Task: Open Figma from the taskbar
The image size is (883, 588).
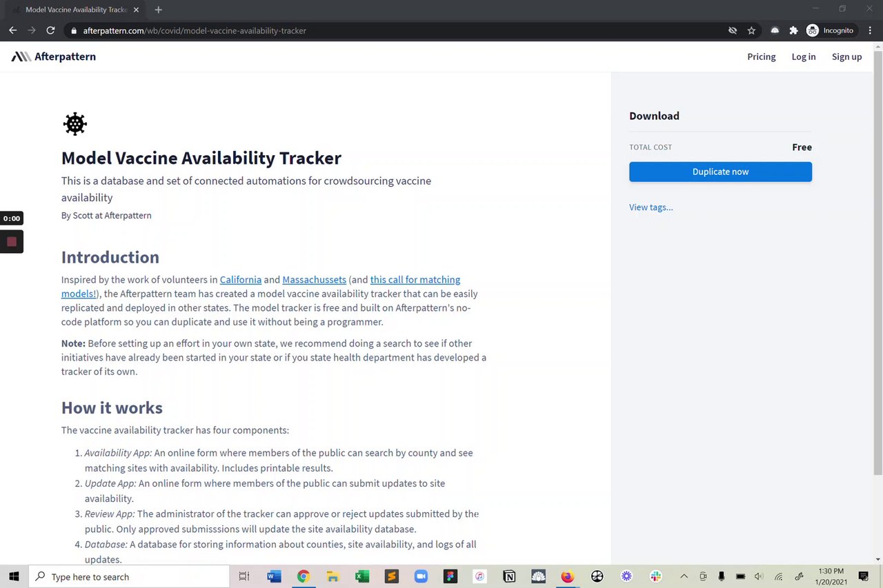Action: coord(450,576)
